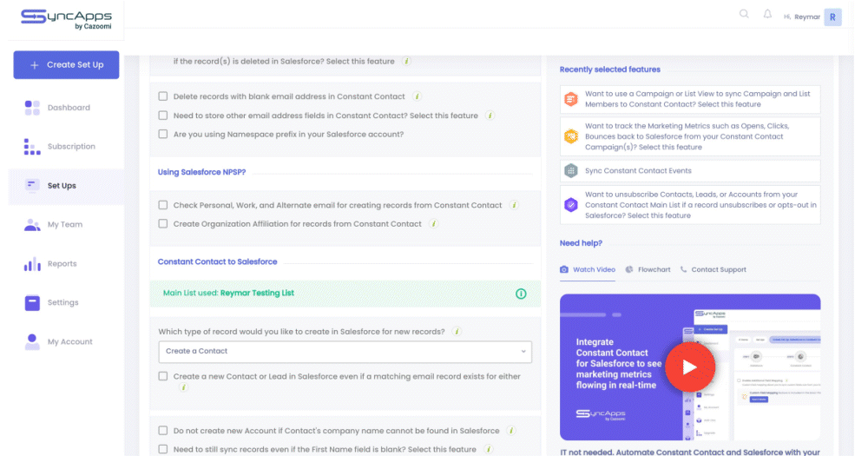Switch to Contact Support tab
The height and width of the screenshot is (456, 868).
click(x=713, y=270)
